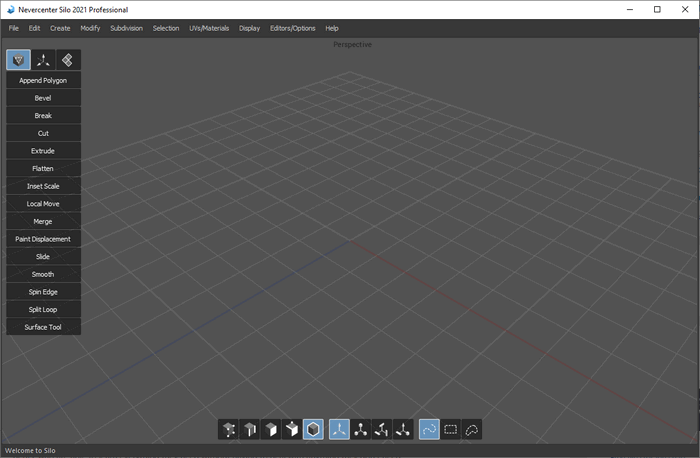The width and height of the screenshot is (700, 458).
Task: Click the Perspective viewport label
Action: [351, 44]
